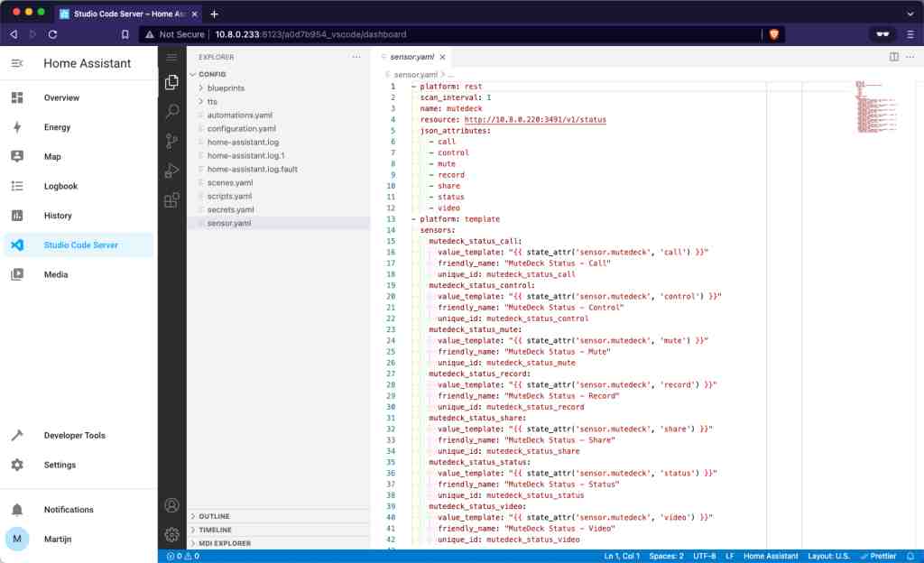Click Layout: U.S. keyboard layout indicator
Screen dimensions: 924x563
[x=828, y=556]
